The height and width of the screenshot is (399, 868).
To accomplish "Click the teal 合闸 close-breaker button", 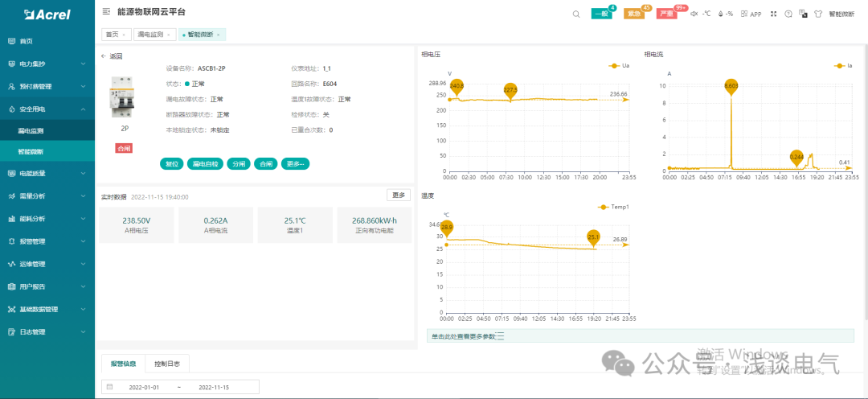I will [266, 164].
